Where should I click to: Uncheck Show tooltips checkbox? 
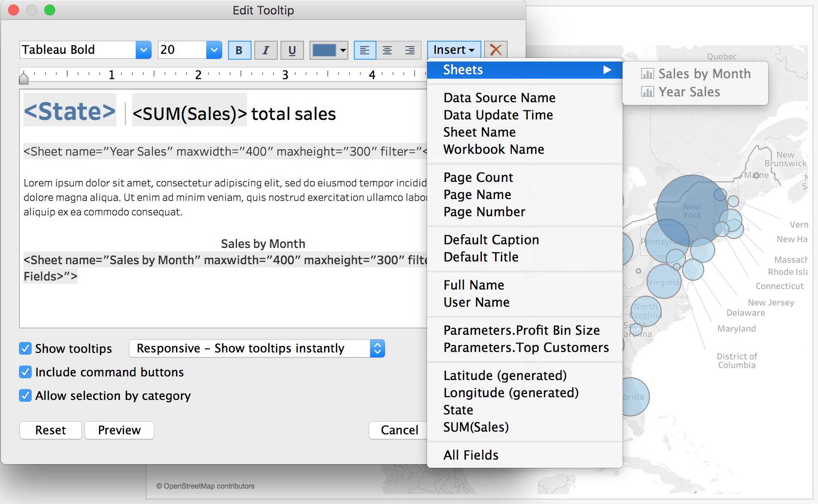[25, 348]
